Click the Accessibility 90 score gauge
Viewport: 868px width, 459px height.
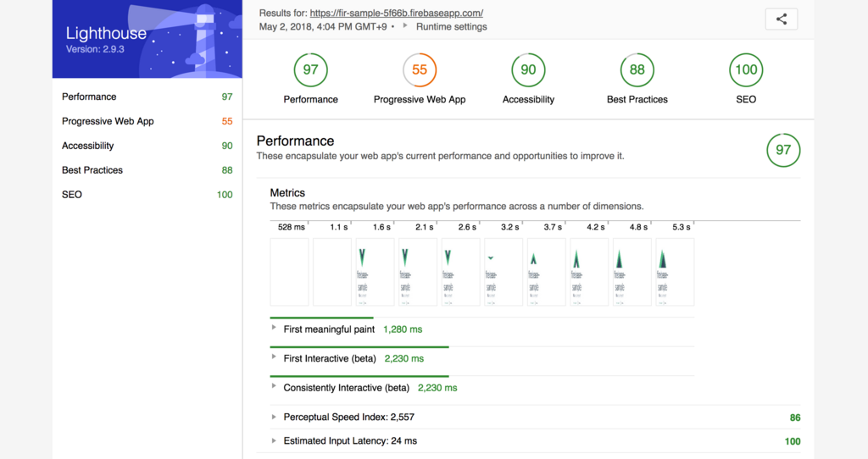click(528, 69)
